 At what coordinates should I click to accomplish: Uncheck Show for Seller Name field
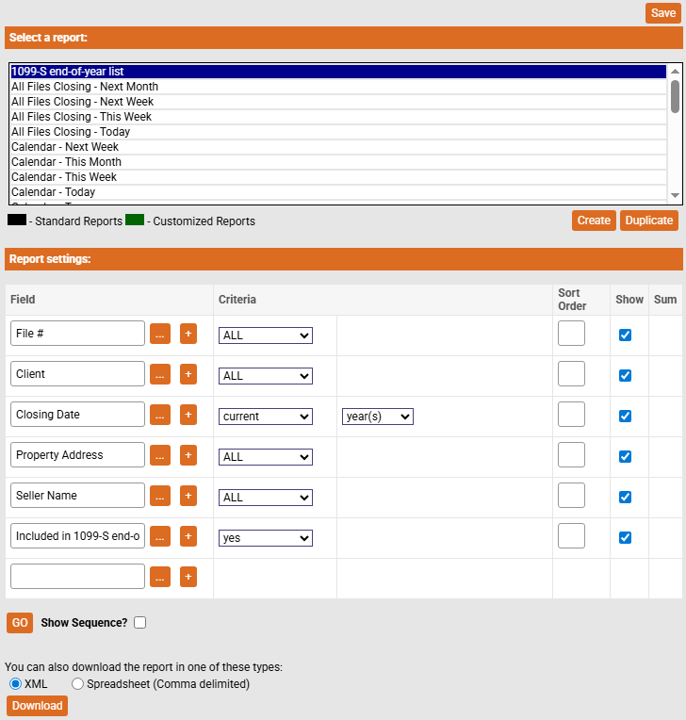[x=625, y=497]
